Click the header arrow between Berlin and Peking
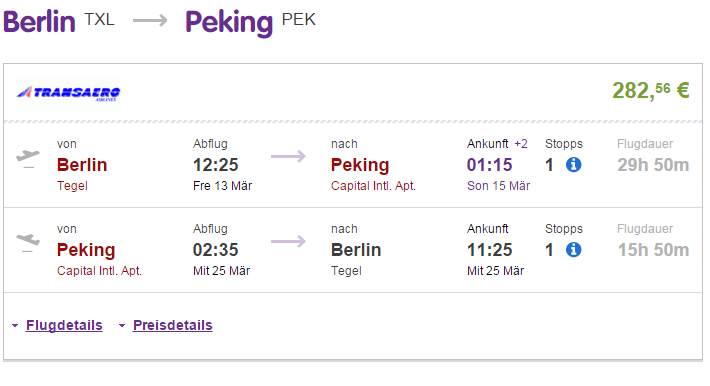 [x=150, y=20]
